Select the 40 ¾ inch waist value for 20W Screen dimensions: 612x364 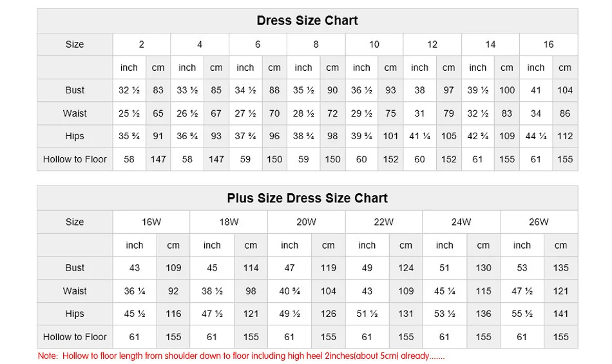click(290, 291)
